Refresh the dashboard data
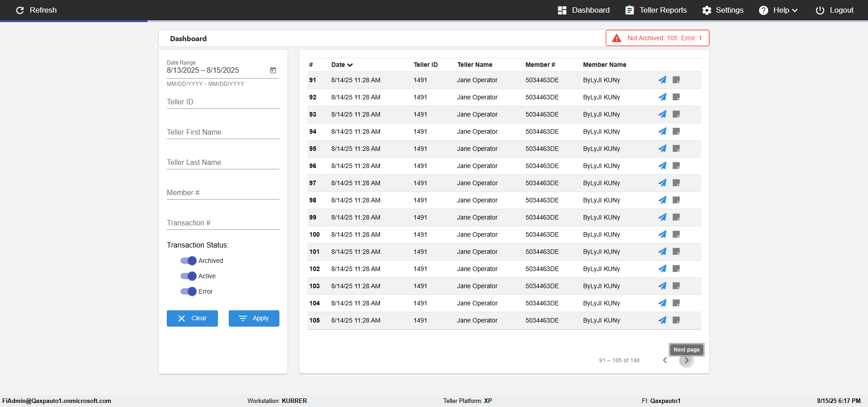 pyautogui.click(x=36, y=10)
